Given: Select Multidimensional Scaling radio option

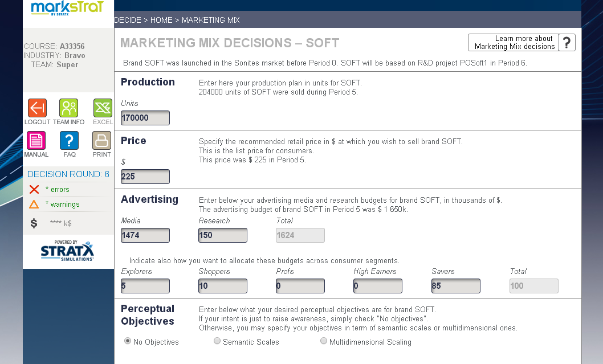Looking at the screenshot, I should 324,341.
